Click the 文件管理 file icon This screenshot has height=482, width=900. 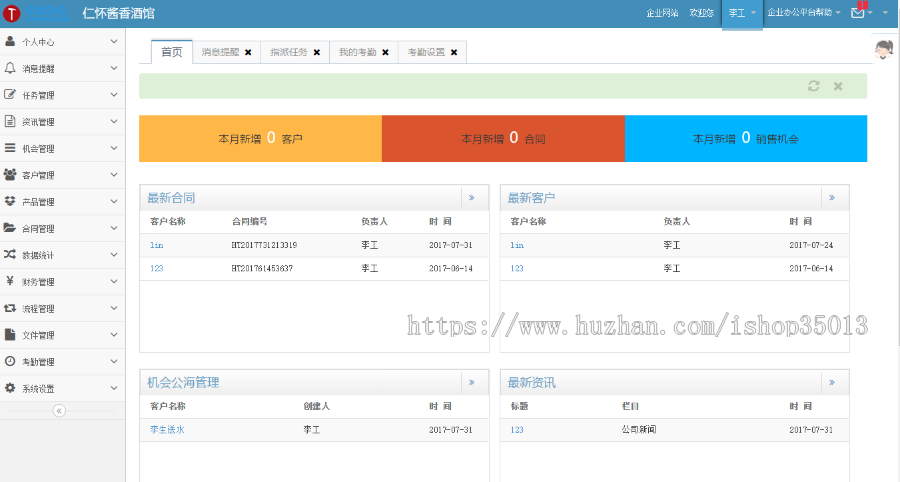tap(10, 335)
